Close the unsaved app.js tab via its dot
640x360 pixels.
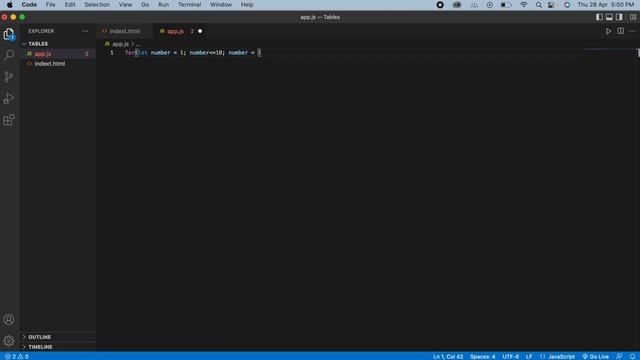200,31
